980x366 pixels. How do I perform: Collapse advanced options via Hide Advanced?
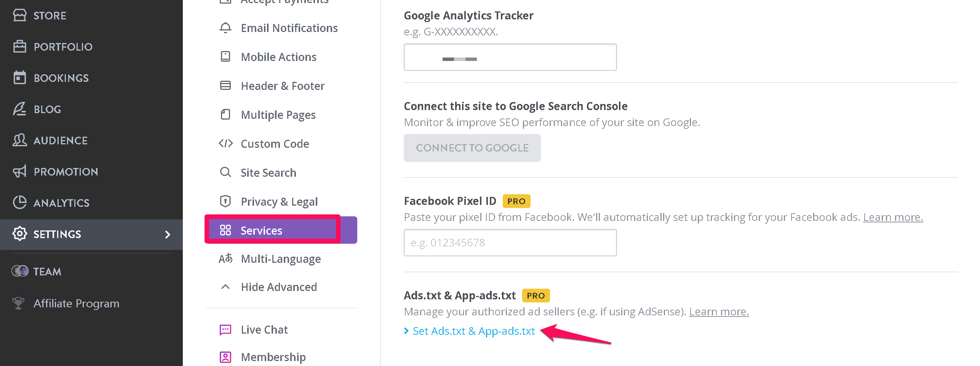(x=278, y=287)
